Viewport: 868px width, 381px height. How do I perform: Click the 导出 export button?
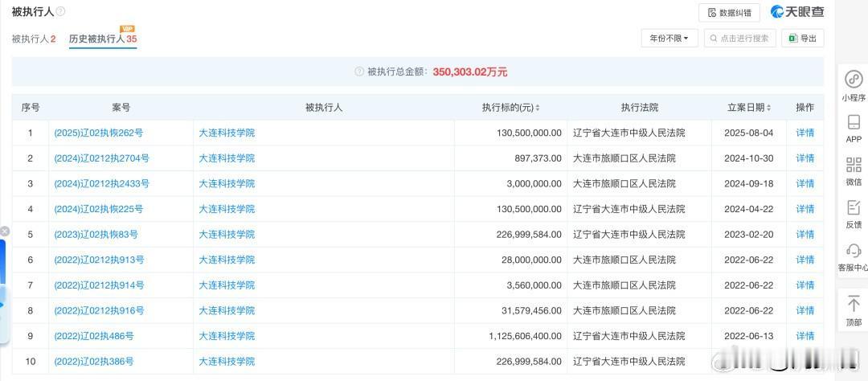pyautogui.click(x=803, y=39)
